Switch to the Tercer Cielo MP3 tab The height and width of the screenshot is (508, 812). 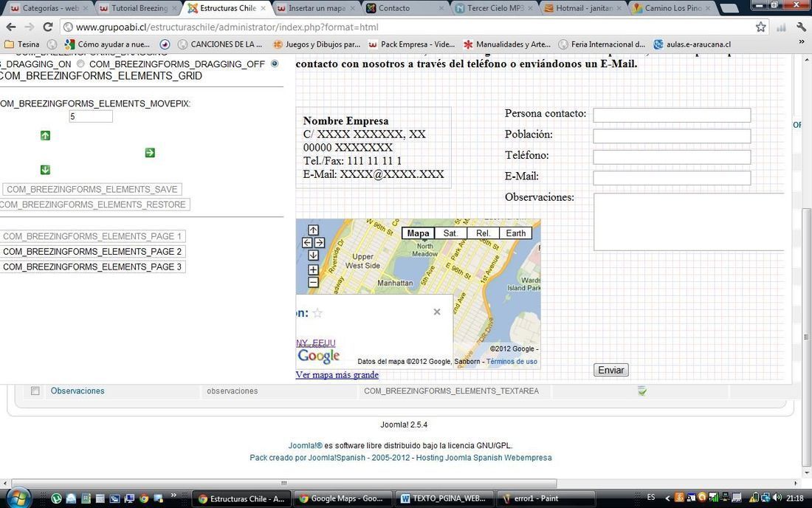click(x=495, y=8)
